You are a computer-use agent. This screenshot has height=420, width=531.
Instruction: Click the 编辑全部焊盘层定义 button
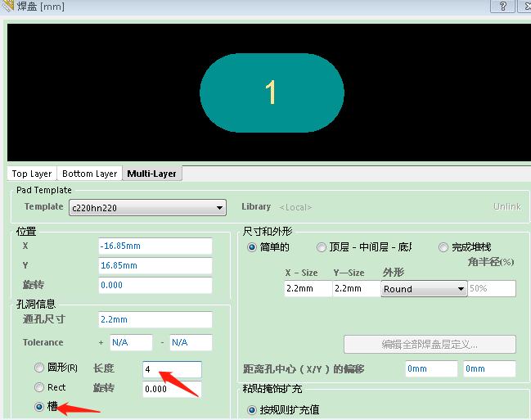pos(430,345)
